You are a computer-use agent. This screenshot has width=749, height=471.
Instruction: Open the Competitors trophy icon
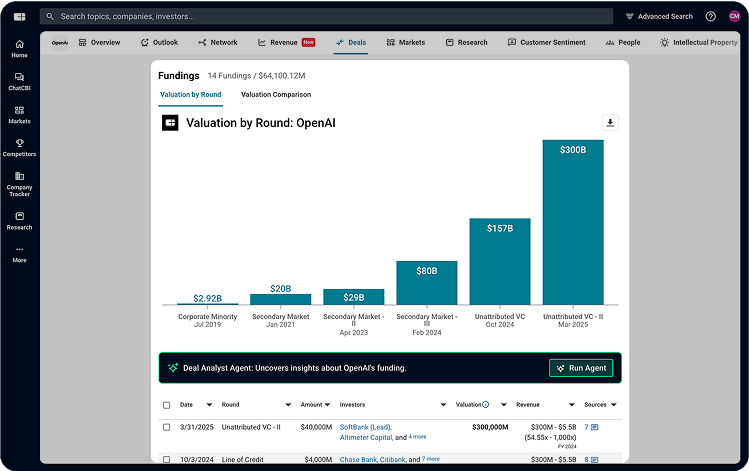coord(19,147)
